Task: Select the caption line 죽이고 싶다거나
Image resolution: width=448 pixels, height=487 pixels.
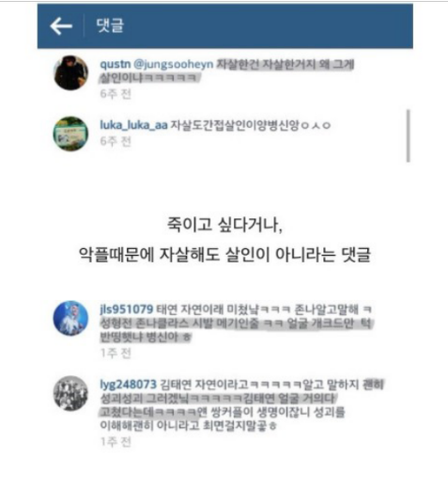Action: pyautogui.click(x=224, y=225)
